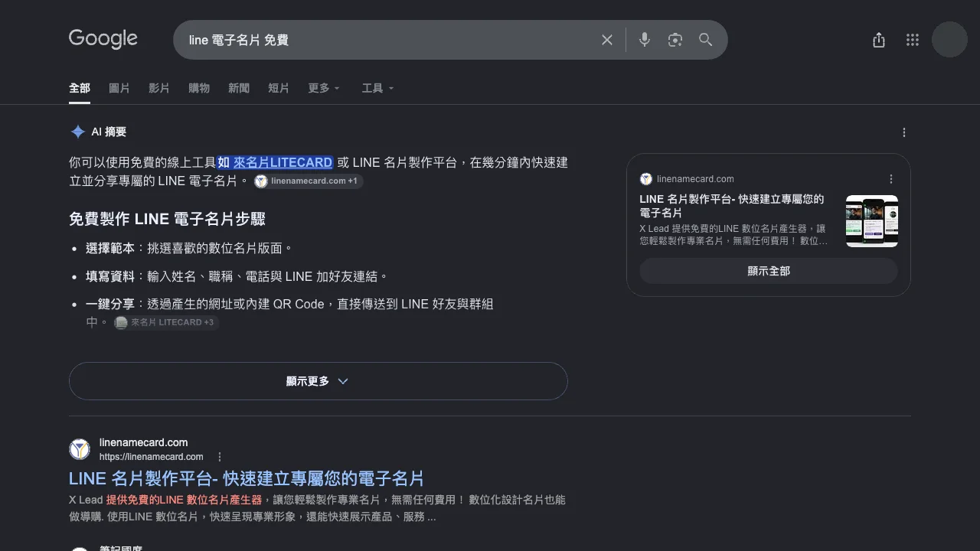Open AI summary three-dot options menu
The height and width of the screenshot is (551, 980).
[904, 132]
